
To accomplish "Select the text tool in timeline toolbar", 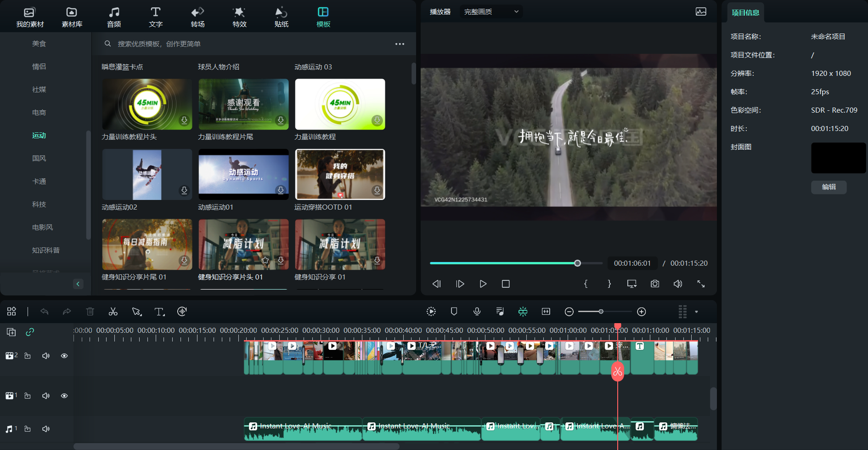I will point(159,312).
